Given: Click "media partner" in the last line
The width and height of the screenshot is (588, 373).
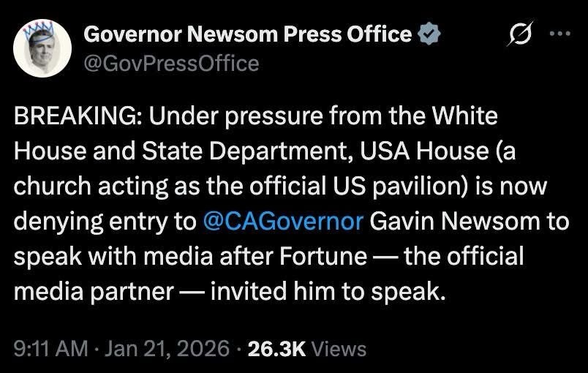Looking at the screenshot, I should pos(94,291).
